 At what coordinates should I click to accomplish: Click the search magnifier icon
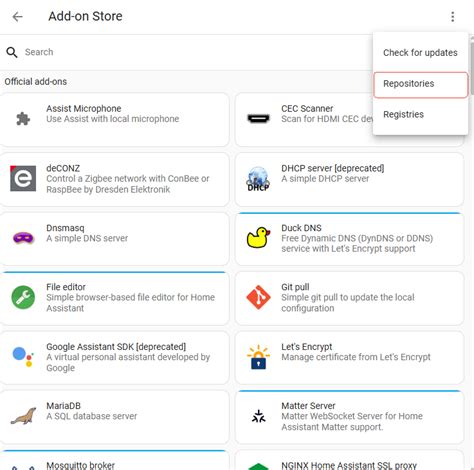coord(12,52)
